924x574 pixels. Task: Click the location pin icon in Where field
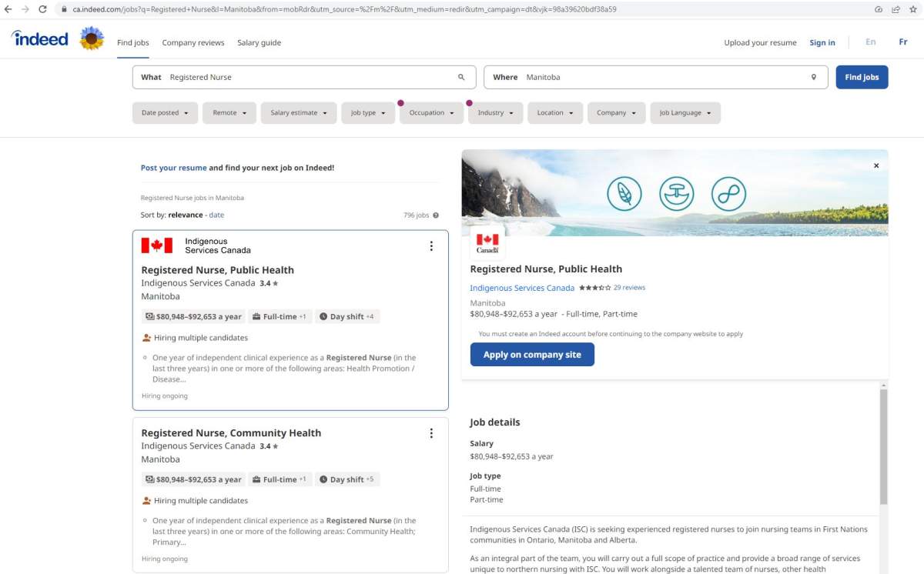(x=813, y=77)
